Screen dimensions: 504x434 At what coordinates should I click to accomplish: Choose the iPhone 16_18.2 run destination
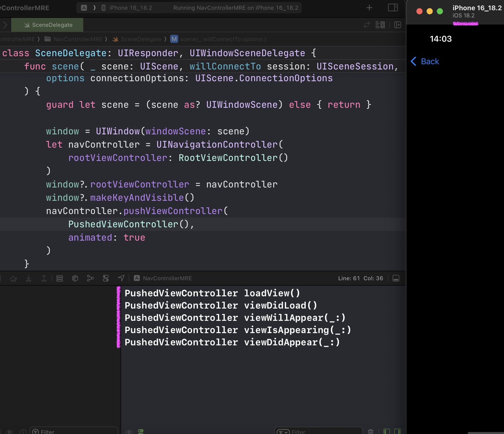(127, 8)
